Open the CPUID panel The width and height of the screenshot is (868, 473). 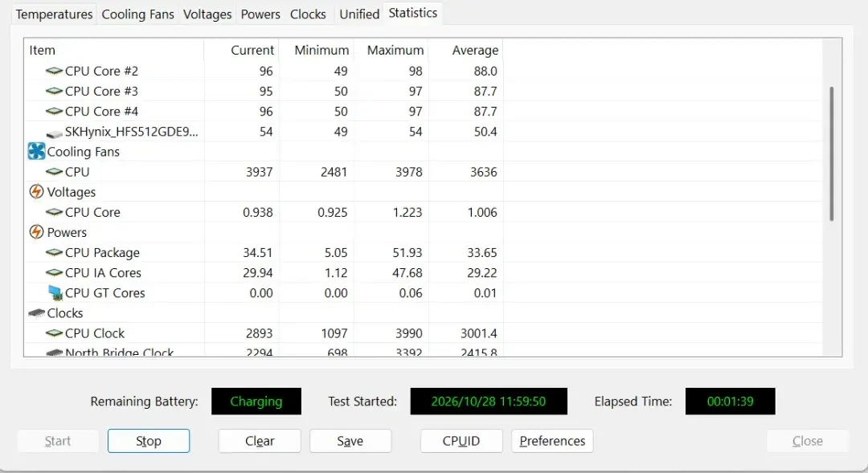(461, 441)
